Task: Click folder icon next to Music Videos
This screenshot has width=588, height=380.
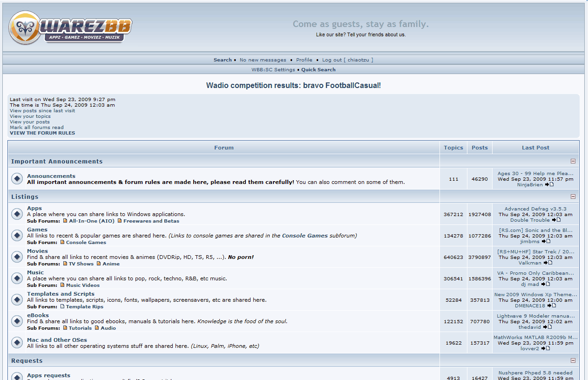Action: (62, 285)
